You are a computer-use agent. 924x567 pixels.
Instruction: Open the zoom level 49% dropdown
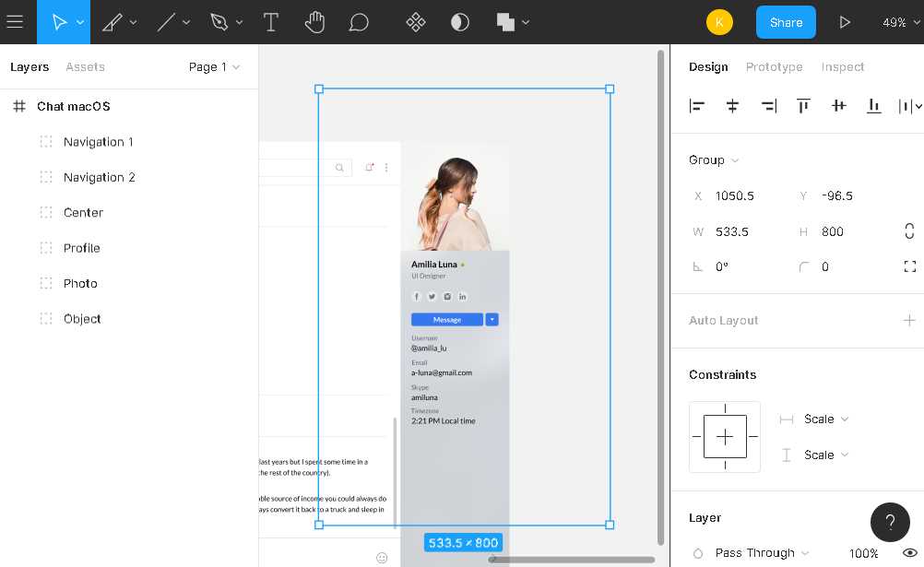pos(899,22)
